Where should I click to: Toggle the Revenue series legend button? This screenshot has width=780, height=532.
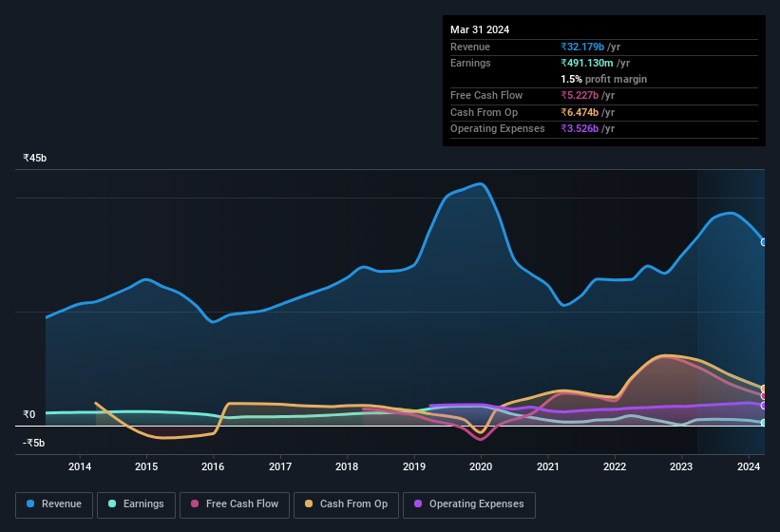[x=54, y=504]
